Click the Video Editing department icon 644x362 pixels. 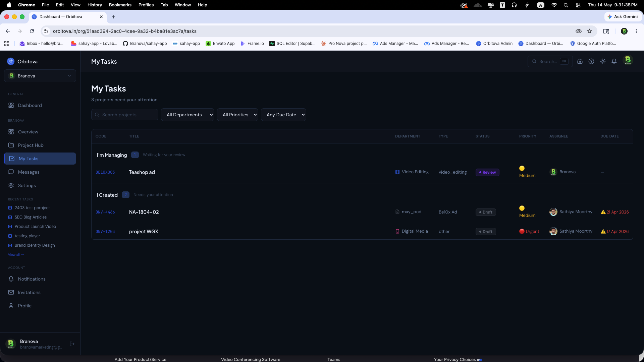click(x=397, y=172)
